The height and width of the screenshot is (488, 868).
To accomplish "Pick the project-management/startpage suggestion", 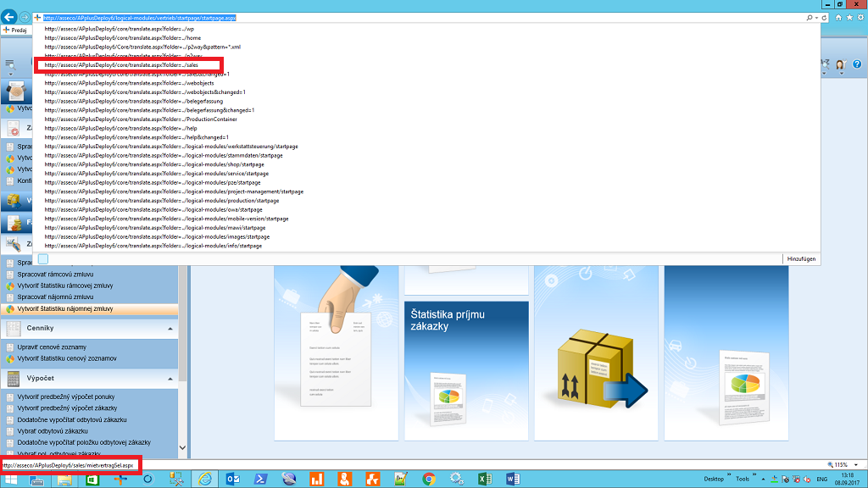I will 174,191.
